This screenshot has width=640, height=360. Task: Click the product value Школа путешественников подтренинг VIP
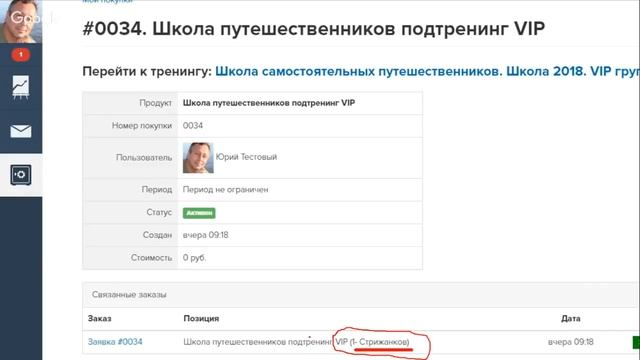[x=269, y=103]
